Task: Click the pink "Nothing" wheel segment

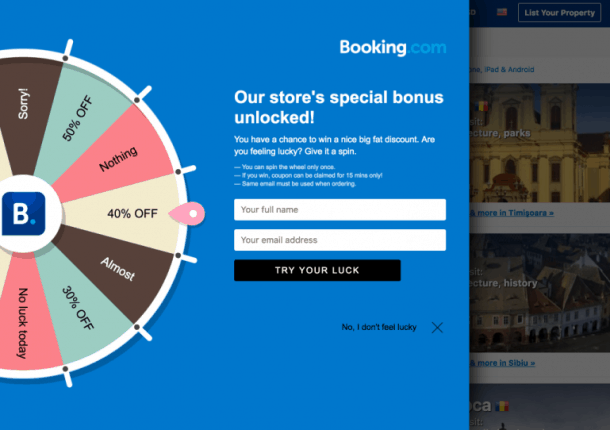Action: point(118,160)
